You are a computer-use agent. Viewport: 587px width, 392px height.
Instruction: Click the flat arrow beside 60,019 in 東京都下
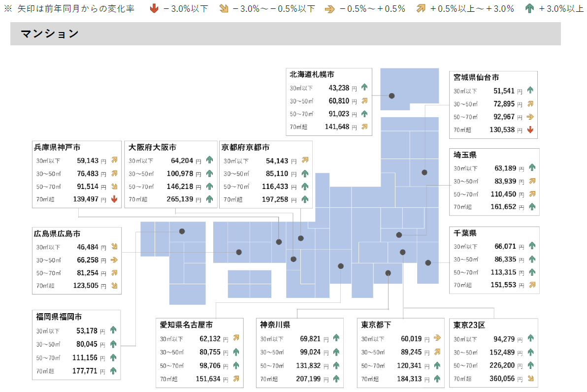point(437,338)
